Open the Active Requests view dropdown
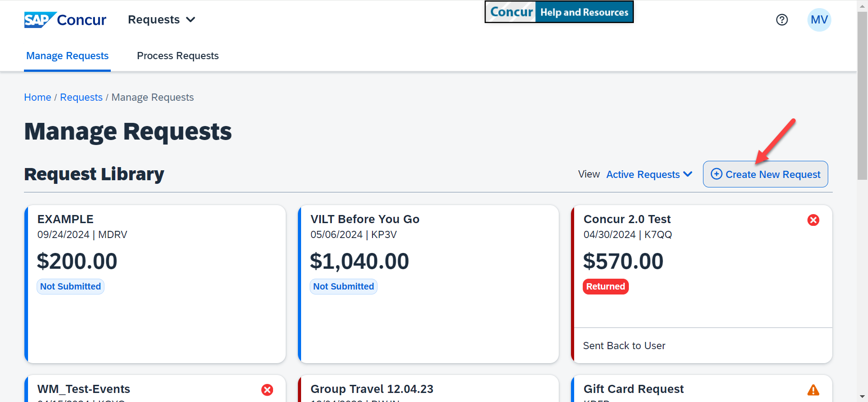 click(649, 174)
